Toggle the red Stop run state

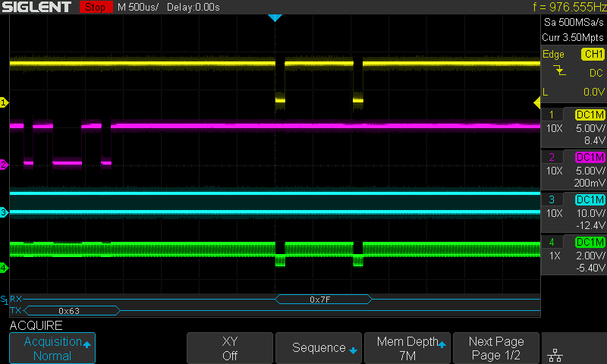[94, 8]
